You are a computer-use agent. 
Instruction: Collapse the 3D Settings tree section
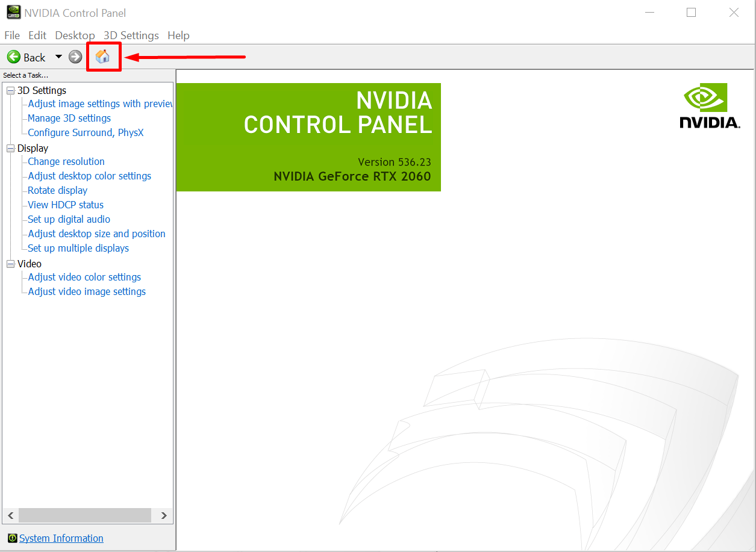pos(10,90)
